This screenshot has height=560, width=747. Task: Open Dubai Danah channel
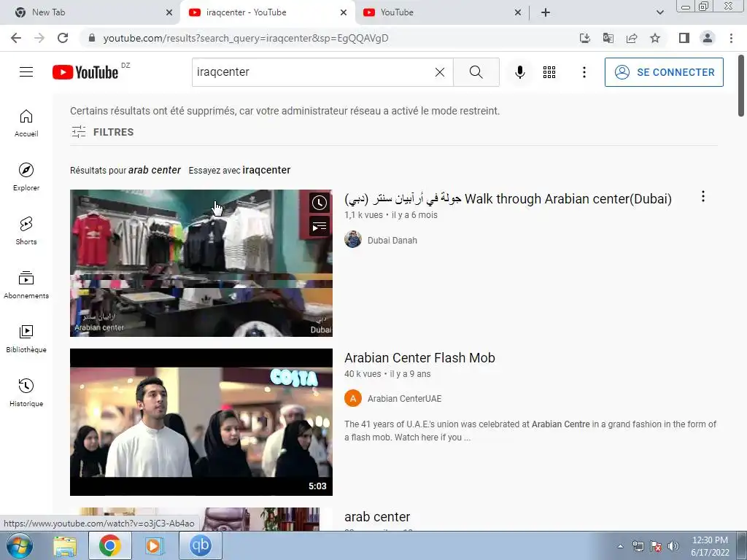(x=392, y=241)
